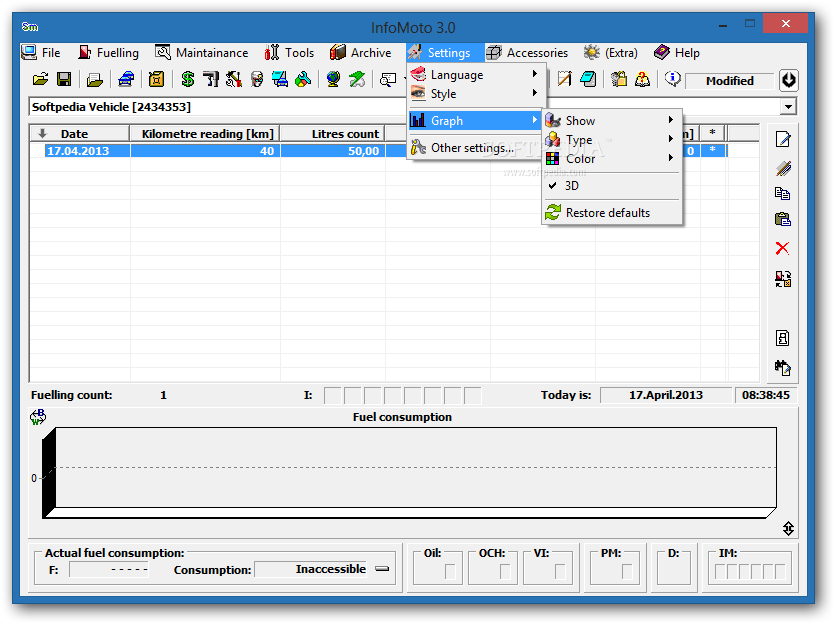Open the Archive menu
This screenshot has height=624, width=835.
coord(361,53)
